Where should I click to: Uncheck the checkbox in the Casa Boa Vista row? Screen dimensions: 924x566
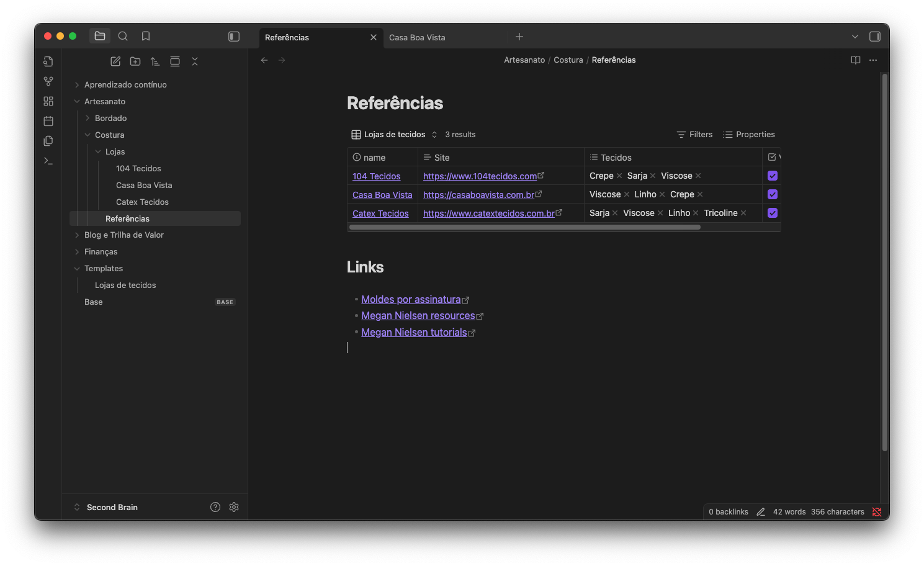point(773,194)
